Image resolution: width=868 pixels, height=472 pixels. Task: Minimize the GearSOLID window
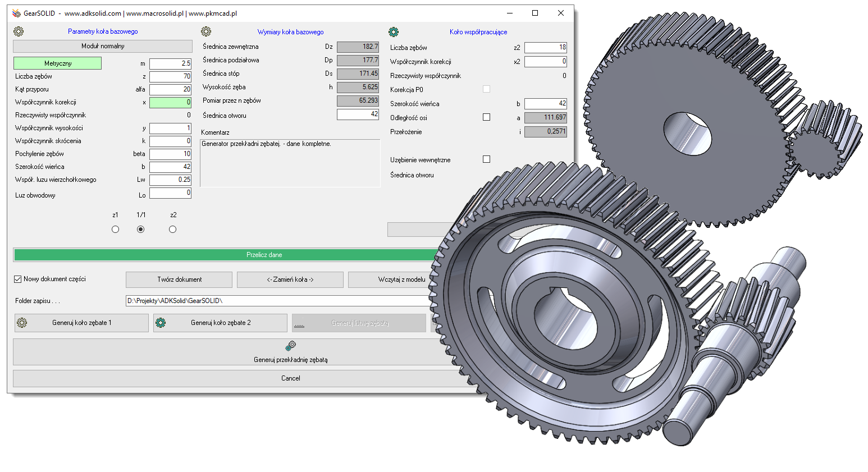coord(510,13)
